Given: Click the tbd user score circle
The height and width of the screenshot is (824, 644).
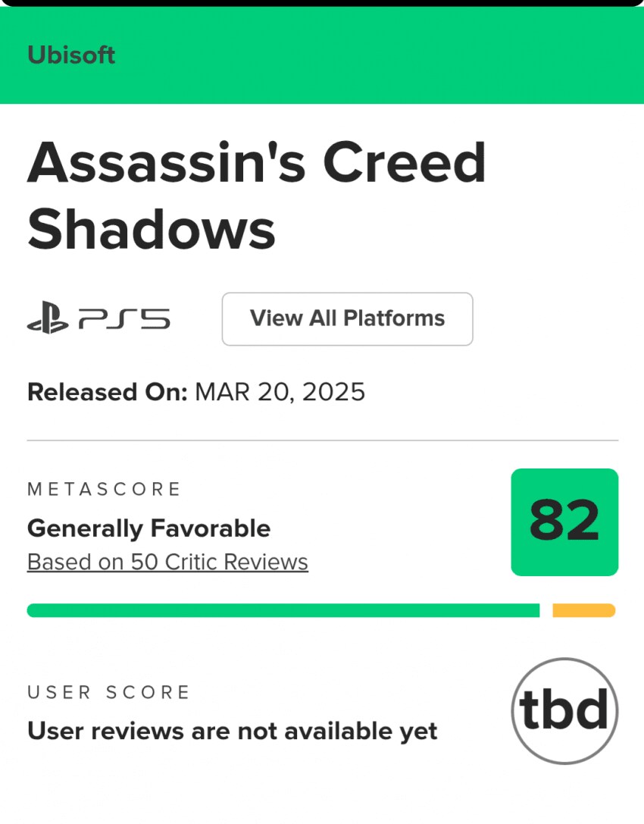Looking at the screenshot, I should click(564, 710).
